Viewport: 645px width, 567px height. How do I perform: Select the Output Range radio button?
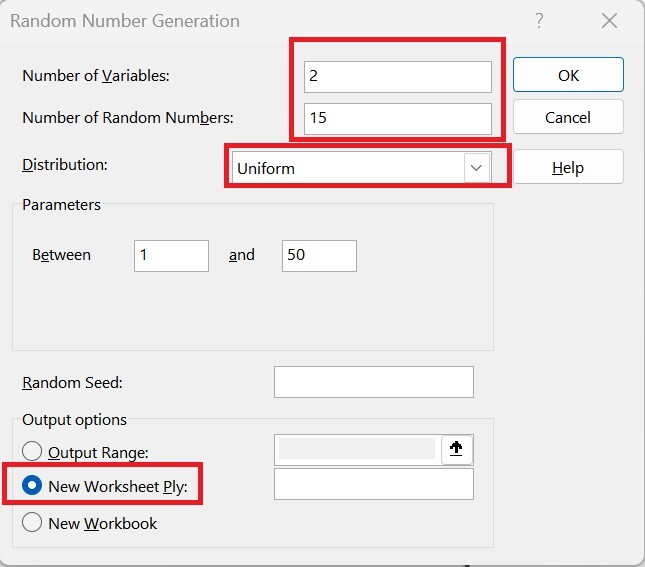click(33, 452)
